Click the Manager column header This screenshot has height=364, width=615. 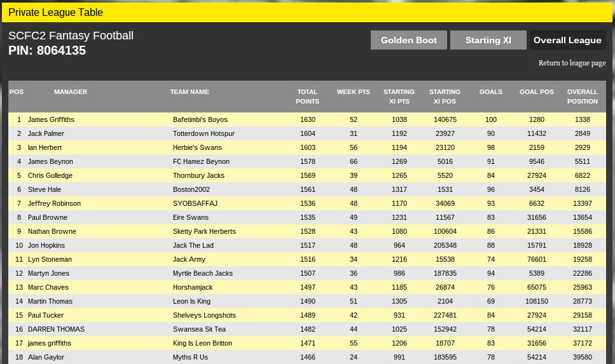tap(71, 92)
